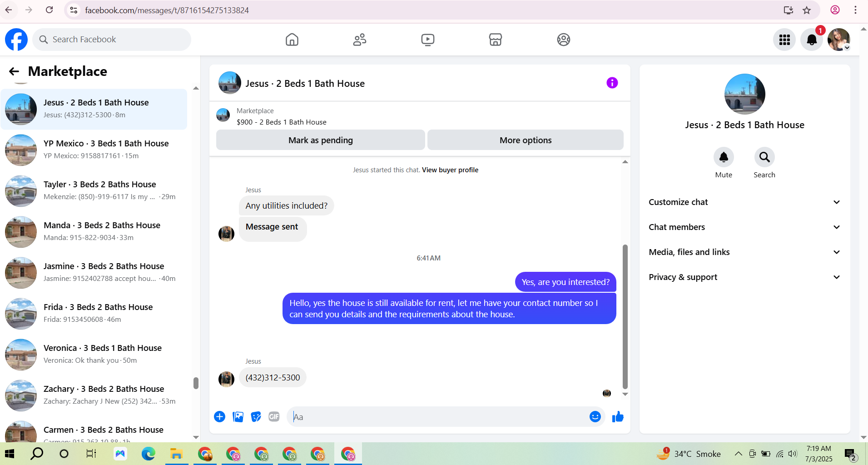
Task: Open the Facebook menu grid icon
Action: pyautogui.click(x=784, y=40)
